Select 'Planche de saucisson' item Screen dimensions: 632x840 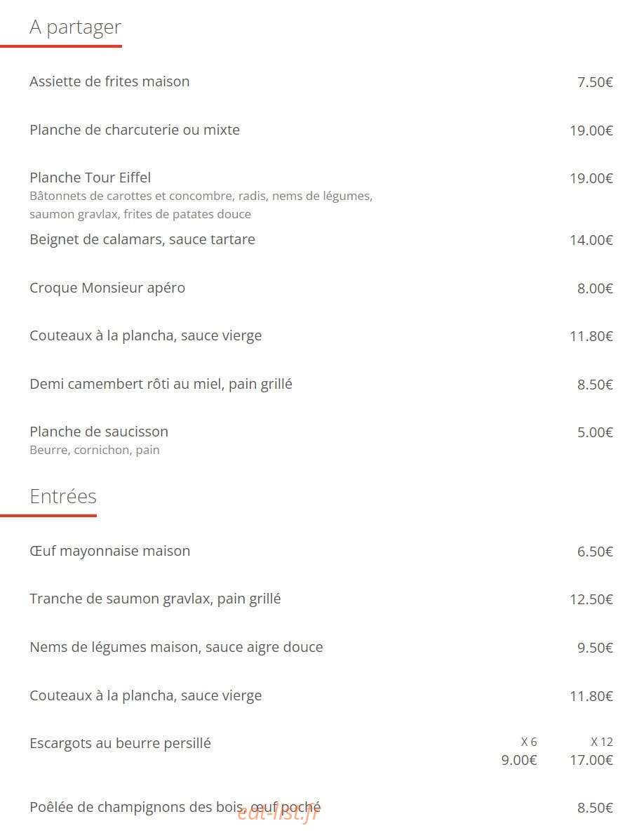coord(98,432)
